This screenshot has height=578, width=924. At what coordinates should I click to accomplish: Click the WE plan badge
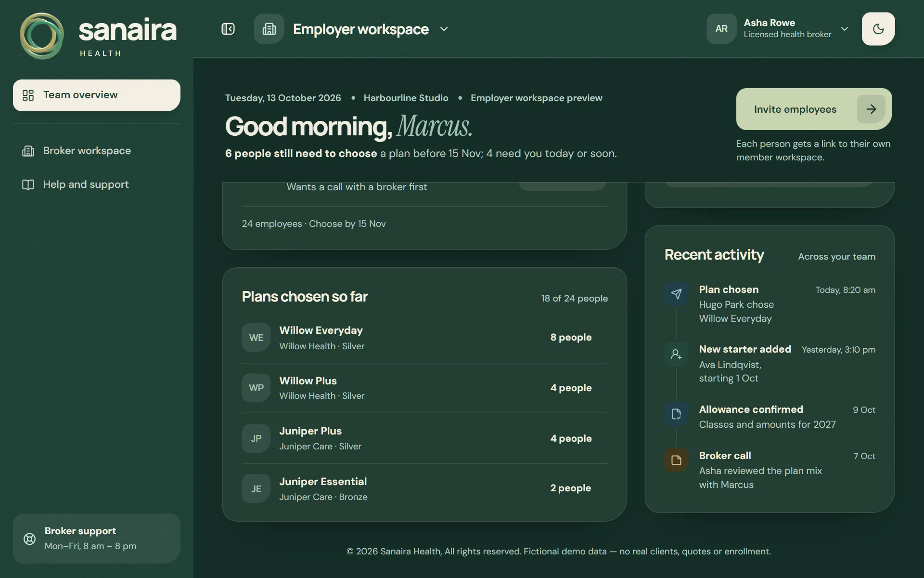(x=256, y=338)
